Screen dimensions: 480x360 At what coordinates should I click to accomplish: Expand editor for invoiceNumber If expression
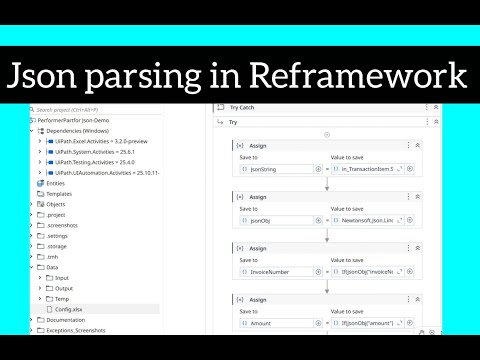[400, 272]
